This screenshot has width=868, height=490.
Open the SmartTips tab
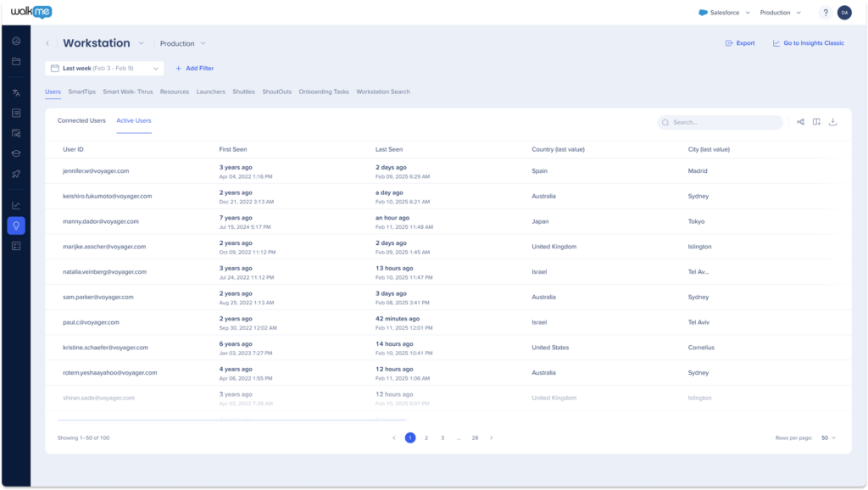coord(81,92)
